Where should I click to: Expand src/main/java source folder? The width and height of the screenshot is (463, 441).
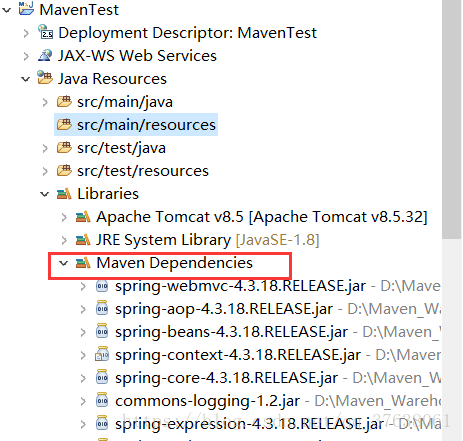click(x=45, y=102)
